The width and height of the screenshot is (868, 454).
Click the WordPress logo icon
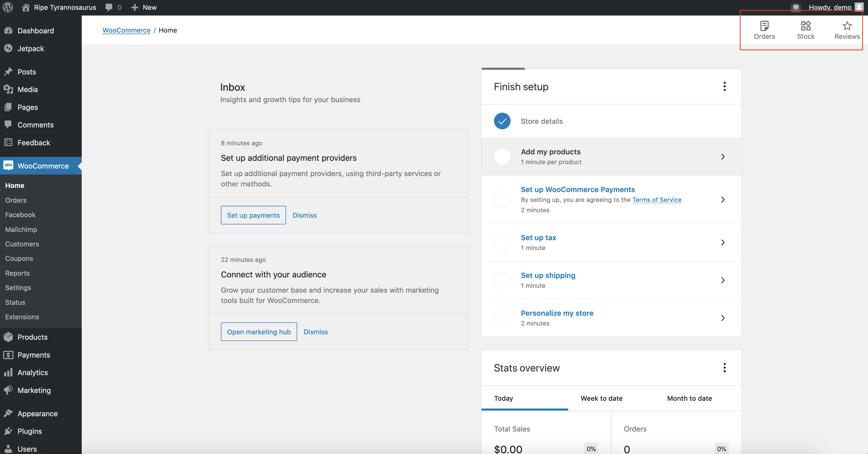tap(8, 7)
